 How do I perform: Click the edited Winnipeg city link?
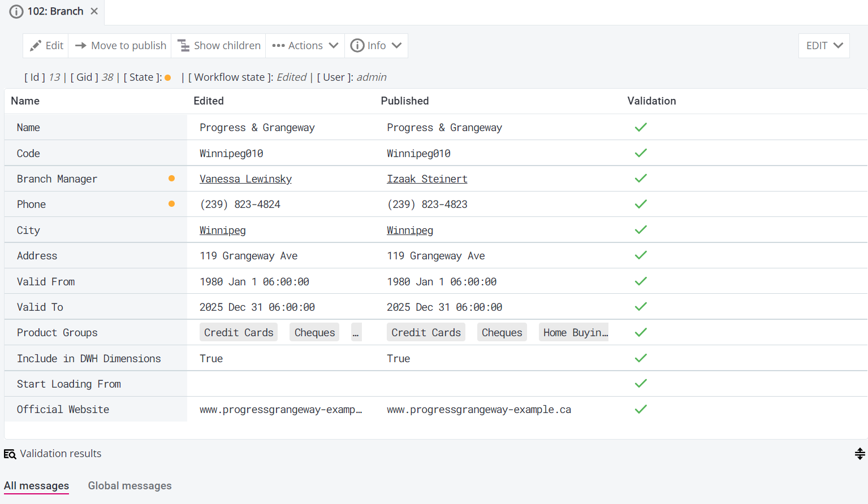coord(222,231)
